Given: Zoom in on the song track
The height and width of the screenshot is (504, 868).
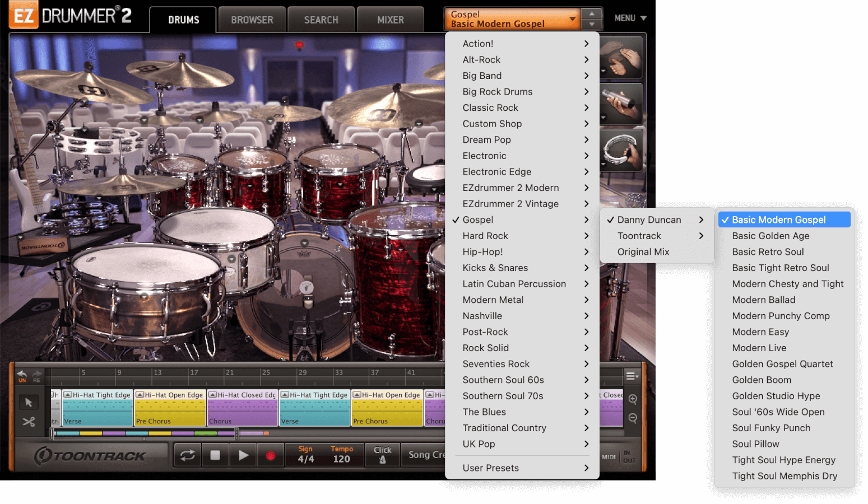Looking at the screenshot, I should point(633,399).
